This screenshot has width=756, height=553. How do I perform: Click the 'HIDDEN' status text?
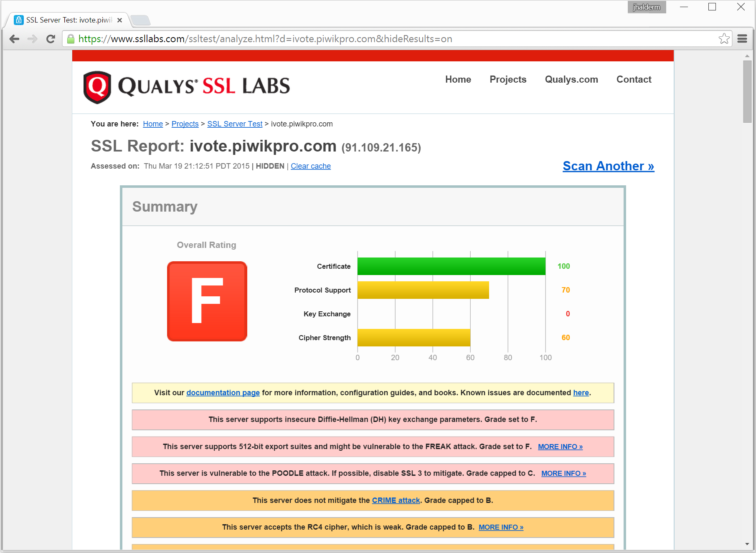click(270, 166)
